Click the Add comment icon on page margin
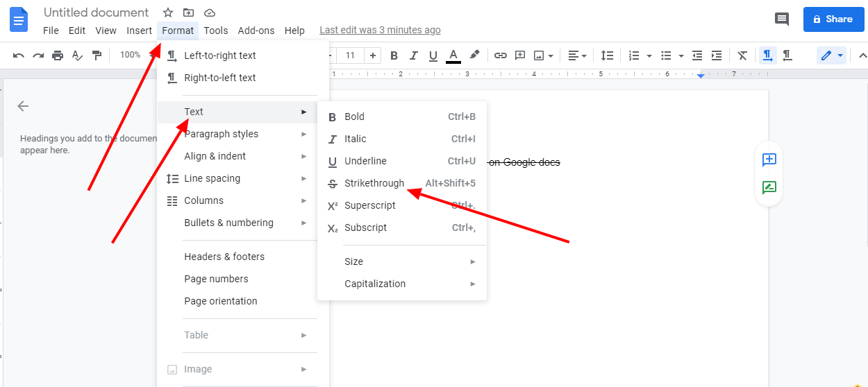 pos(769,160)
